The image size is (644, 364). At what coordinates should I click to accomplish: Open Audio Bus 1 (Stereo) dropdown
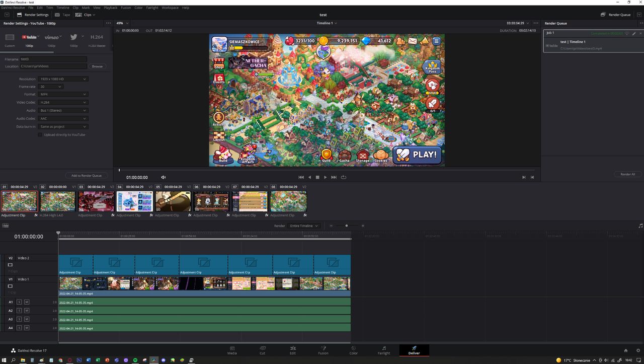pos(63,110)
